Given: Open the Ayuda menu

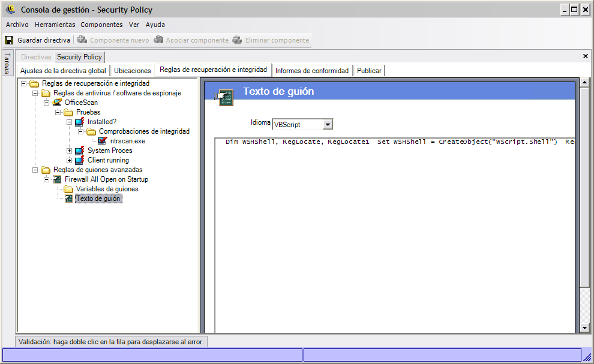Looking at the screenshot, I should click(155, 25).
